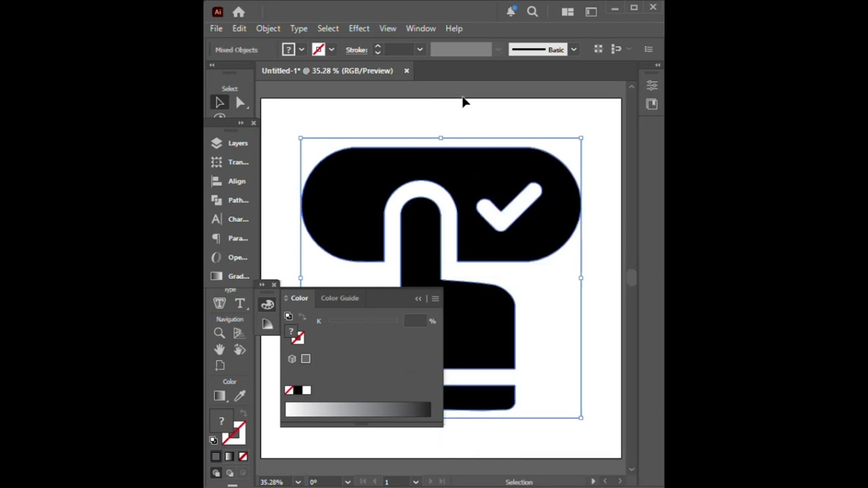
Task: Open the Layers panel
Action: (230, 143)
